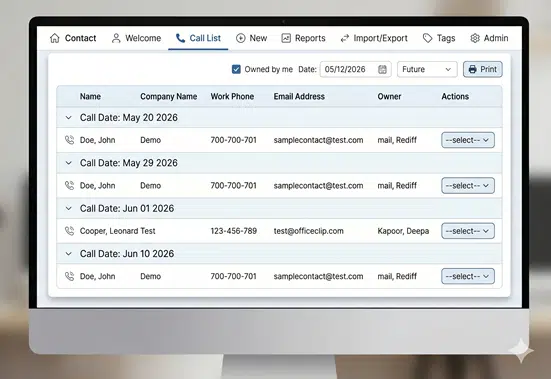
Task: Click phone icon beside Cooper, Leonard Test
Action: click(x=70, y=231)
